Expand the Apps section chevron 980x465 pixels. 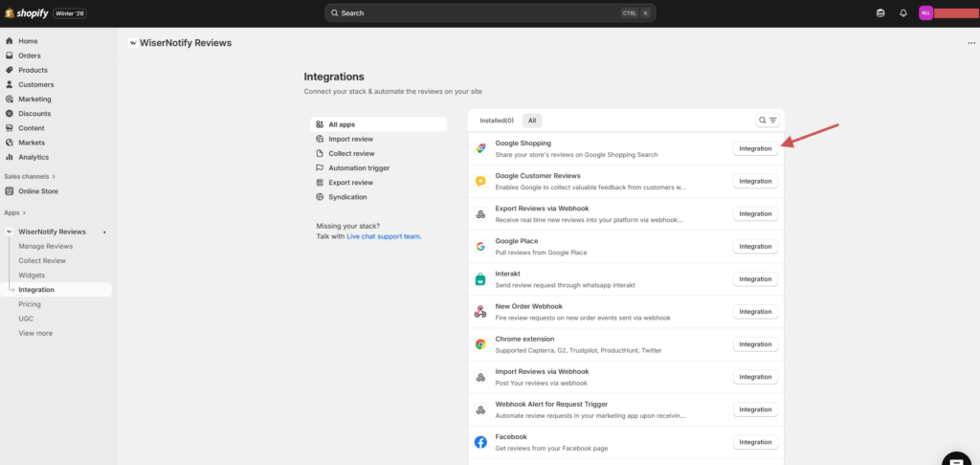(24, 212)
